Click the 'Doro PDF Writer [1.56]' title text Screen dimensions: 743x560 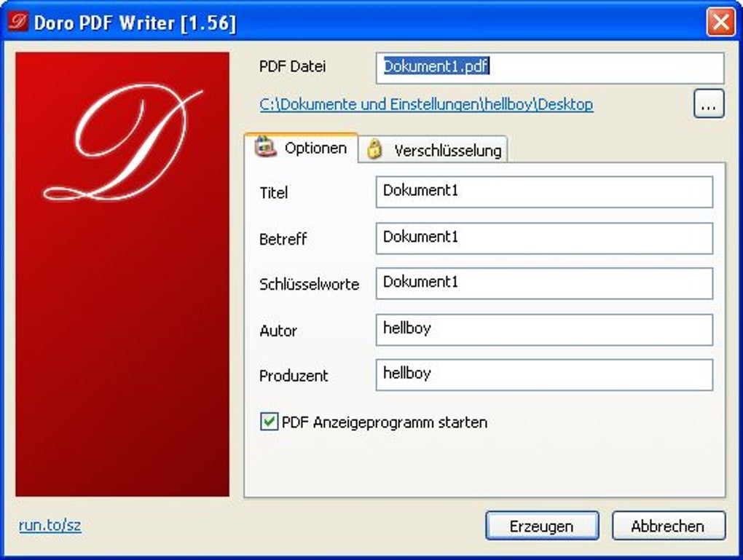[x=135, y=23]
